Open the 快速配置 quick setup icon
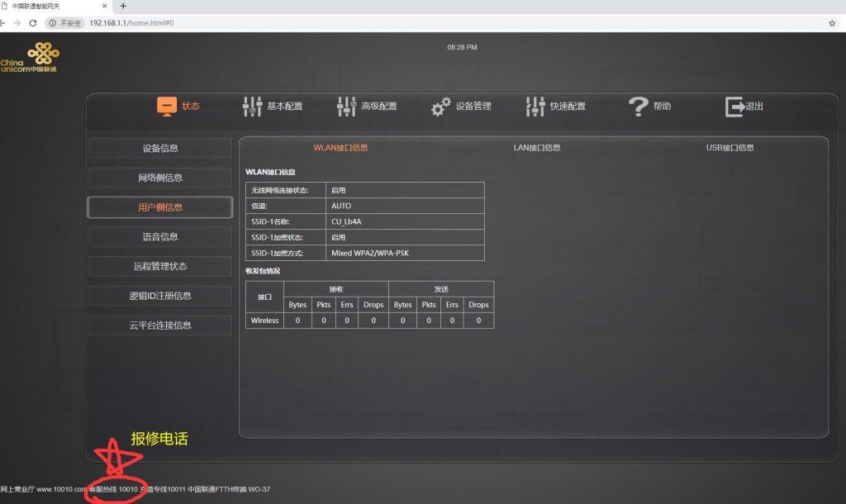The image size is (846, 504). [x=535, y=106]
